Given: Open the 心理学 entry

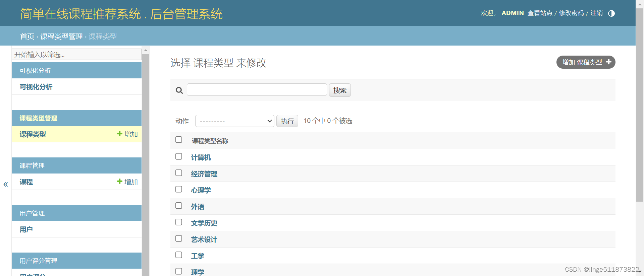Looking at the screenshot, I should pos(201,190).
